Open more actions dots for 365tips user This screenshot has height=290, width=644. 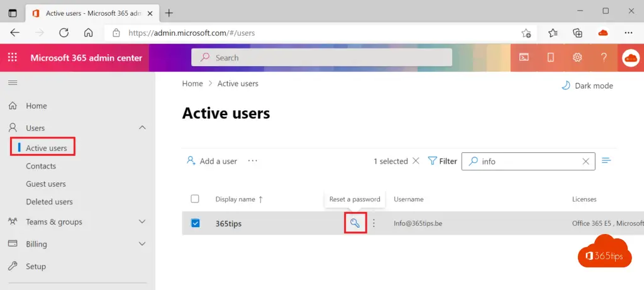pos(374,223)
